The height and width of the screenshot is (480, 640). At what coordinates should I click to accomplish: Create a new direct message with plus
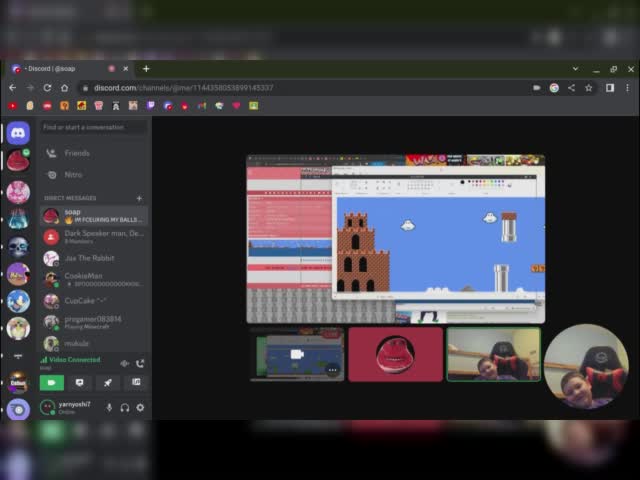point(139,198)
